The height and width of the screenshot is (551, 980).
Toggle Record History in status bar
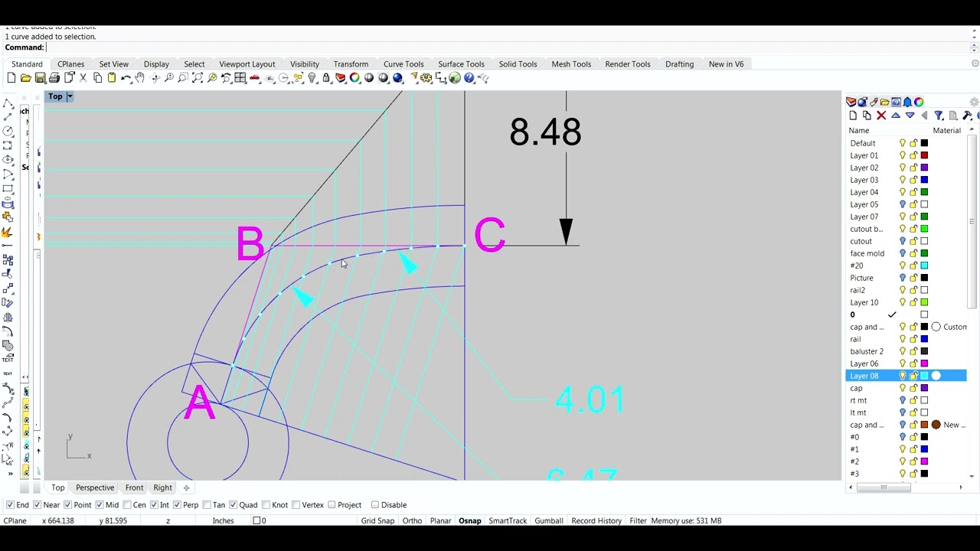coord(596,520)
